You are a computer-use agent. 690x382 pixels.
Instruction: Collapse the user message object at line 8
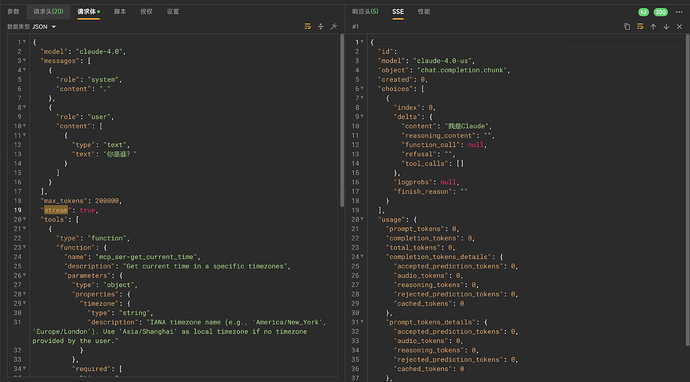[x=24, y=107]
